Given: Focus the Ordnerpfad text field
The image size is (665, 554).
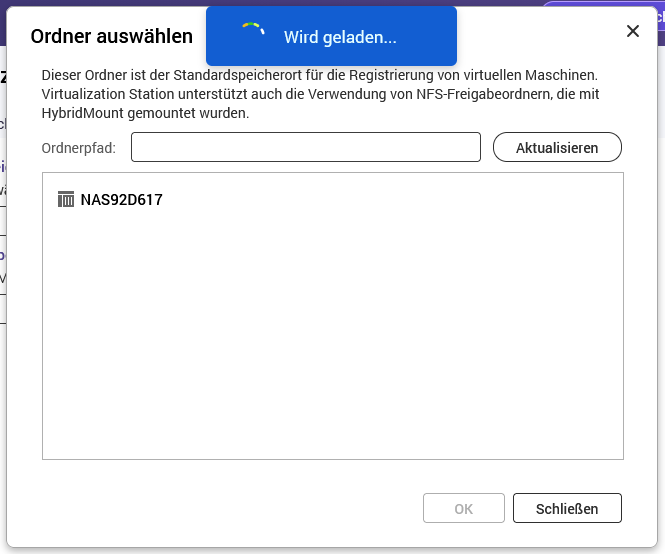Looking at the screenshot, I should (306, 147).
